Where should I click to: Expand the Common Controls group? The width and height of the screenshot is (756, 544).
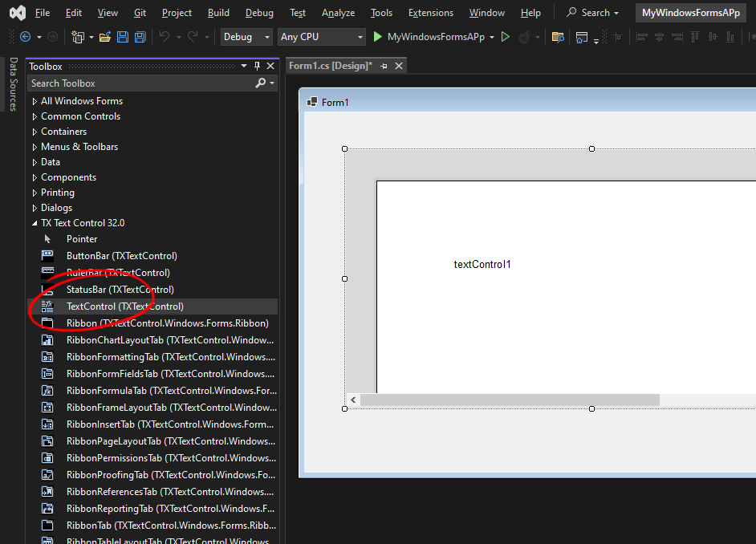[x=35, y=116]
